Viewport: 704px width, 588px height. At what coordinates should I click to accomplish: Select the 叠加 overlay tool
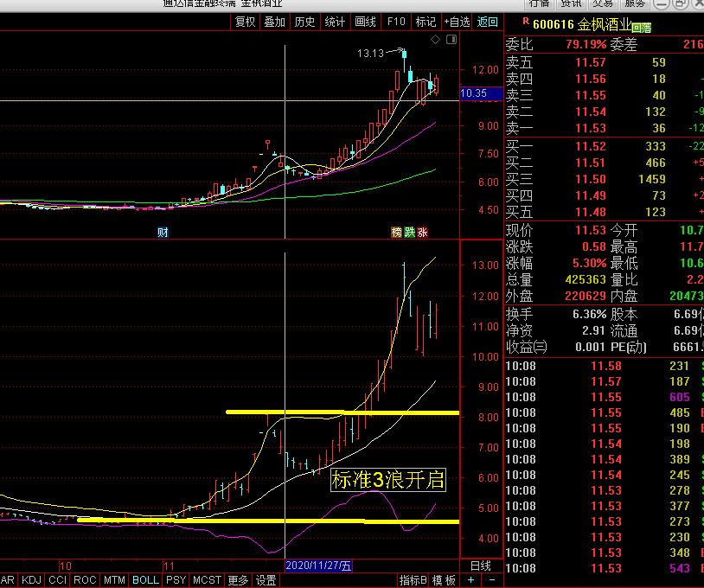tap(274, 22)
